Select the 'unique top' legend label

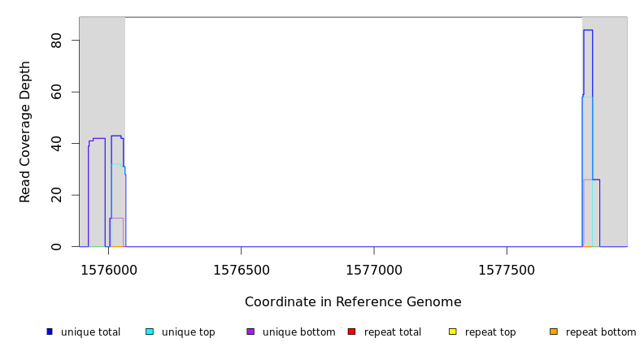point(188,332)
